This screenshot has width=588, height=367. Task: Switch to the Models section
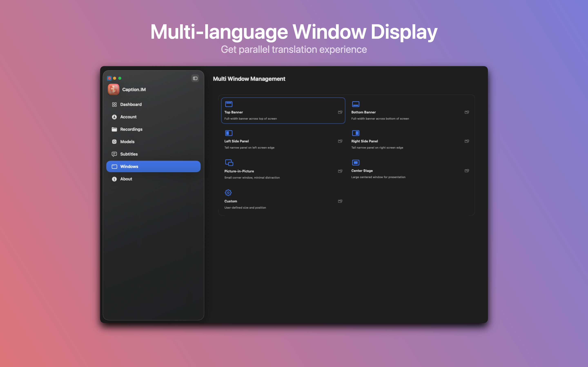(x=127, y=141)
